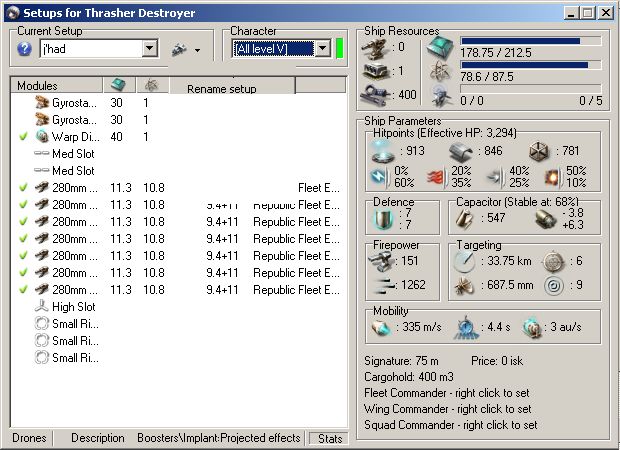Switch to the Drones tab

(30, 438)
